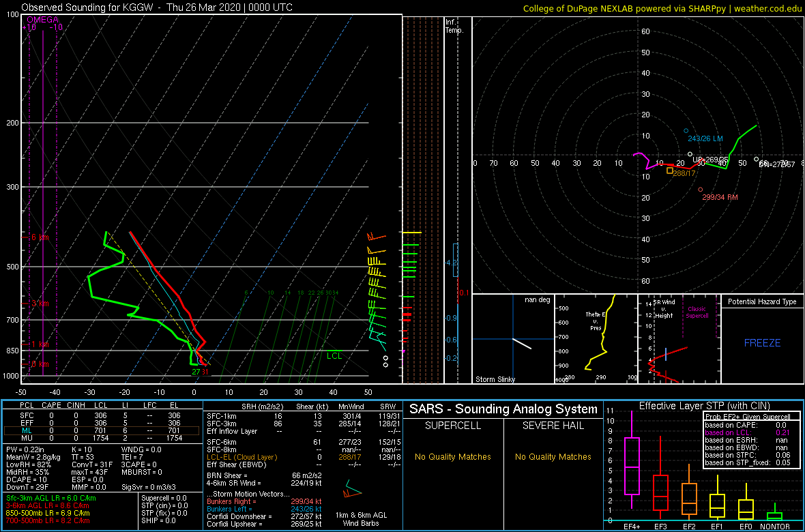Click the Bunkers Right 299/34 kt line
The width and height of the screenshot is (805, 532).
[265, 501]
